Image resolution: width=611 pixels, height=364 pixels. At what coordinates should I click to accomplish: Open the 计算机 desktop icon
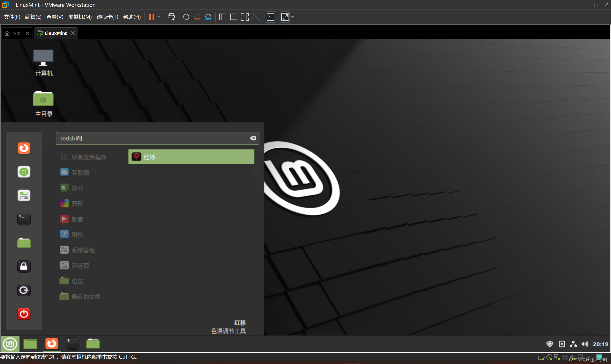pyautogui.click(x=43, y=63)
